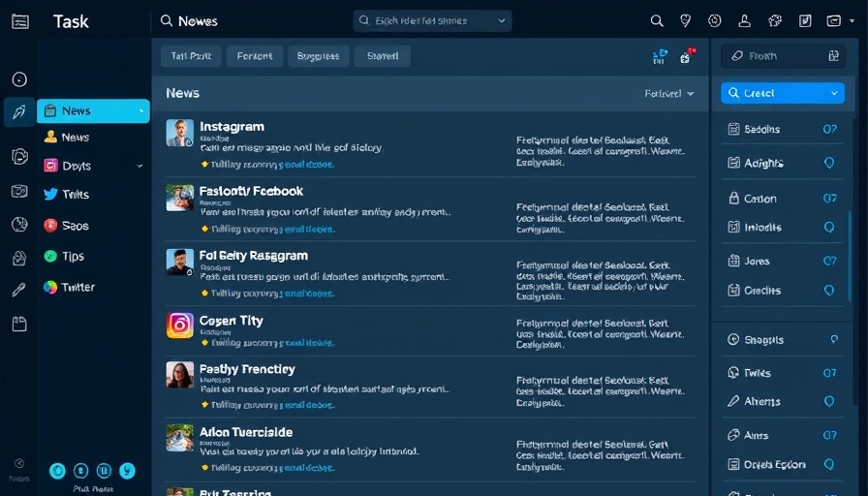Open the notes page icon in left rail

tap(19, 324)
